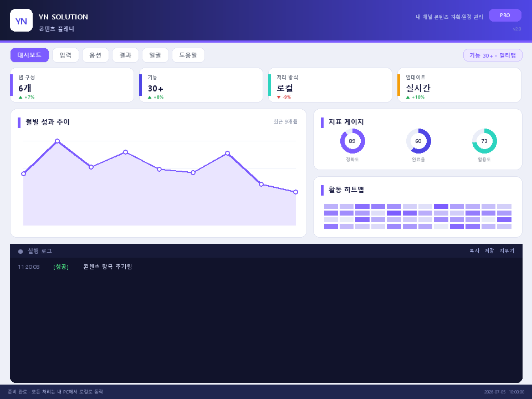This screenshot has width=532, height=399.
Task: Click the +7% green up-arrow indicator
Action: click(27, 98)
